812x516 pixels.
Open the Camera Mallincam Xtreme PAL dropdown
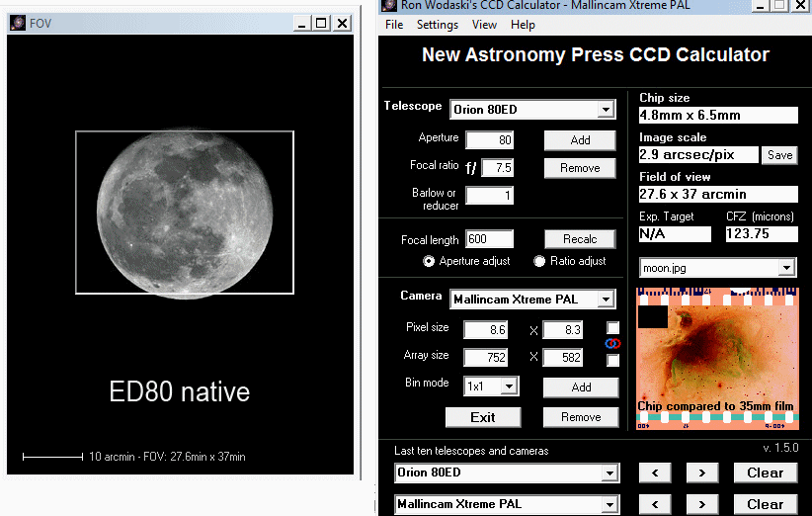click(x=606, y=299)
